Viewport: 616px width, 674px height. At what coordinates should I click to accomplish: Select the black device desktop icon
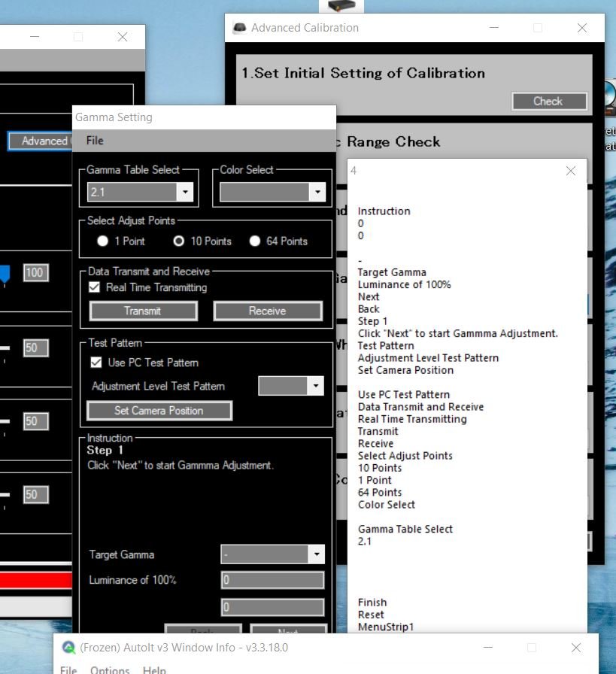click(x=341, y=6)
